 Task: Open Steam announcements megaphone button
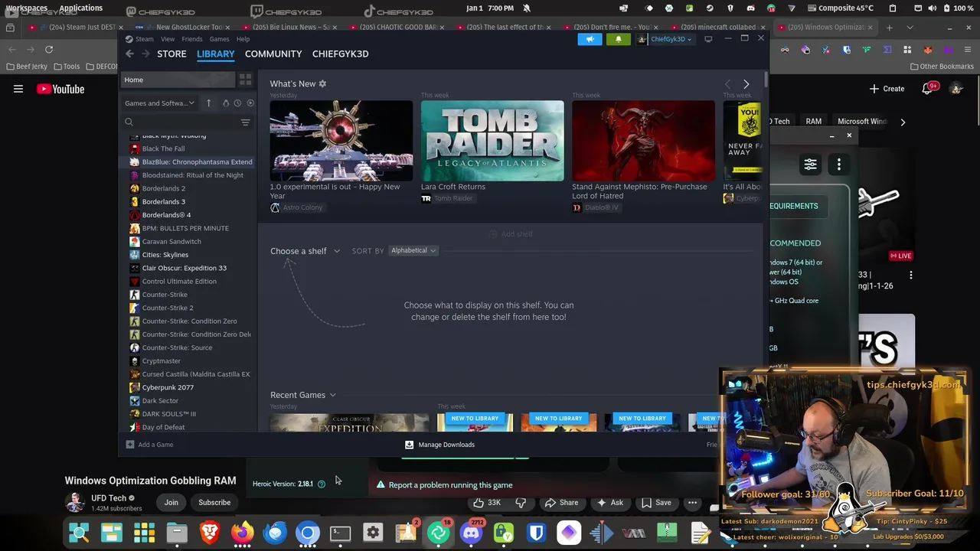point(590,39)
